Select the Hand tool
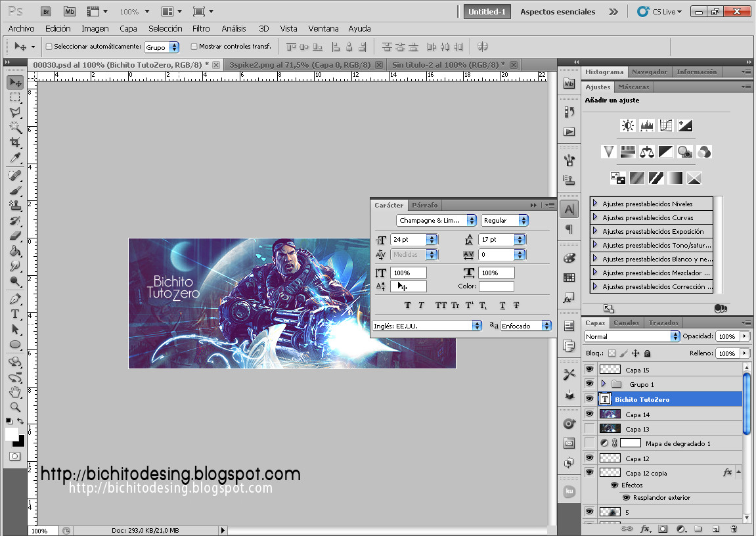The image size is (756, 536). [x=15, y=391]
